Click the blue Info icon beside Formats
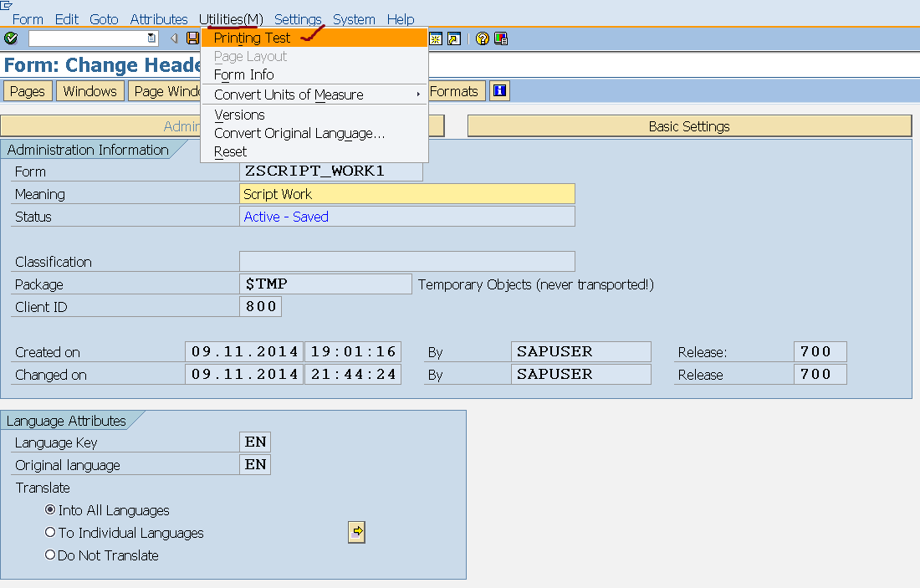This screenshot has width=920, height=588. tap(499, 91)
